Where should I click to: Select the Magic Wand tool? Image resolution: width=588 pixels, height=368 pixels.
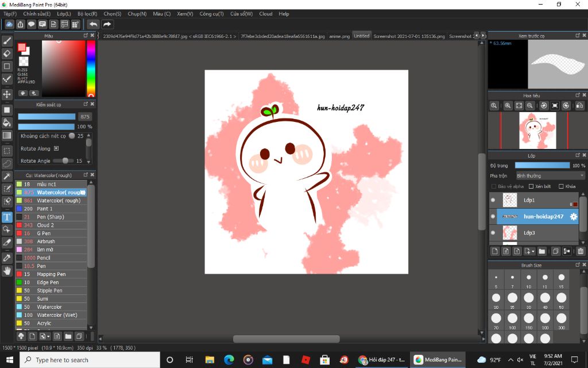point(7,176)
